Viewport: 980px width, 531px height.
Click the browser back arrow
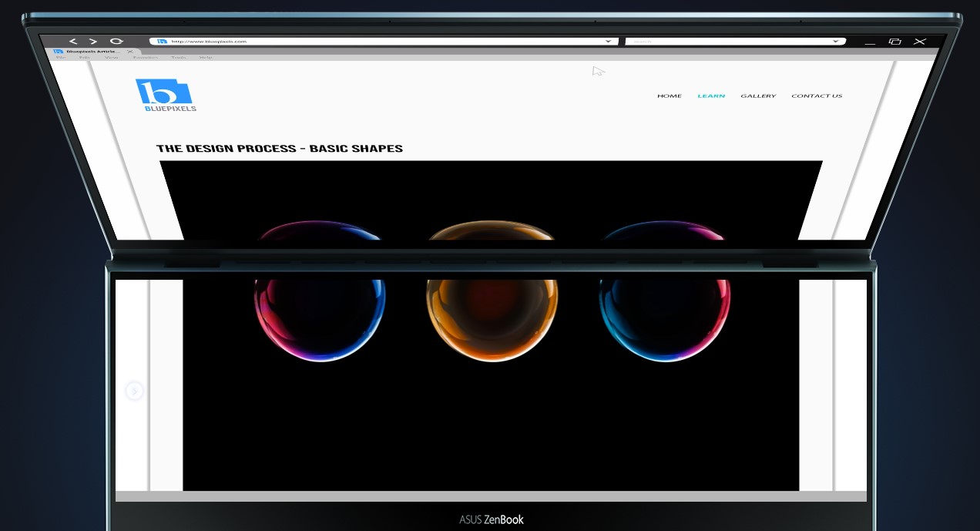click(x=73, y=42)
